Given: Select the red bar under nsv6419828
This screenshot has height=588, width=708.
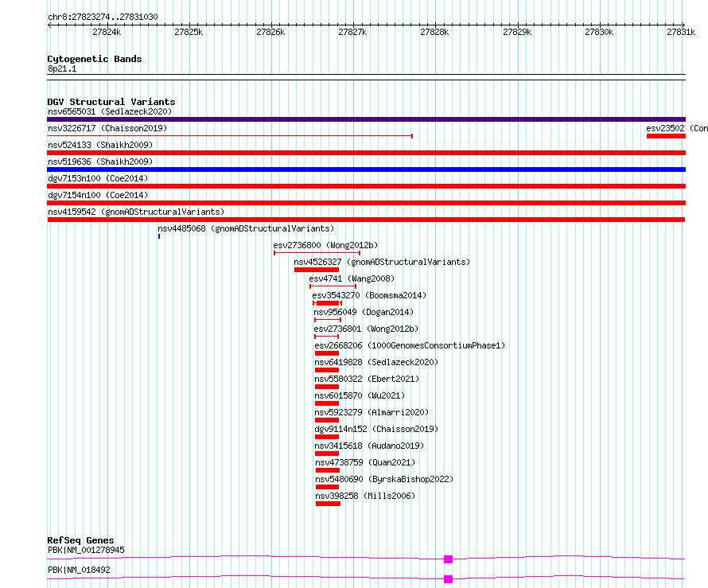Looking at the screenshot, I should click(x=327, y=370).
